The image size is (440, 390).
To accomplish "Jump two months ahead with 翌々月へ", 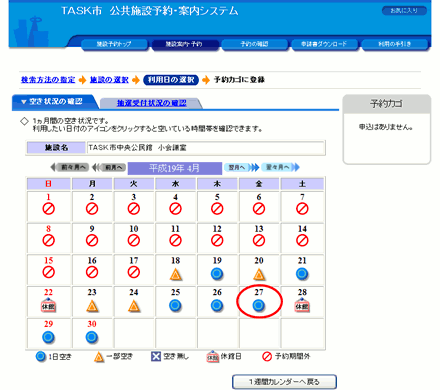I will pos(280,167).
